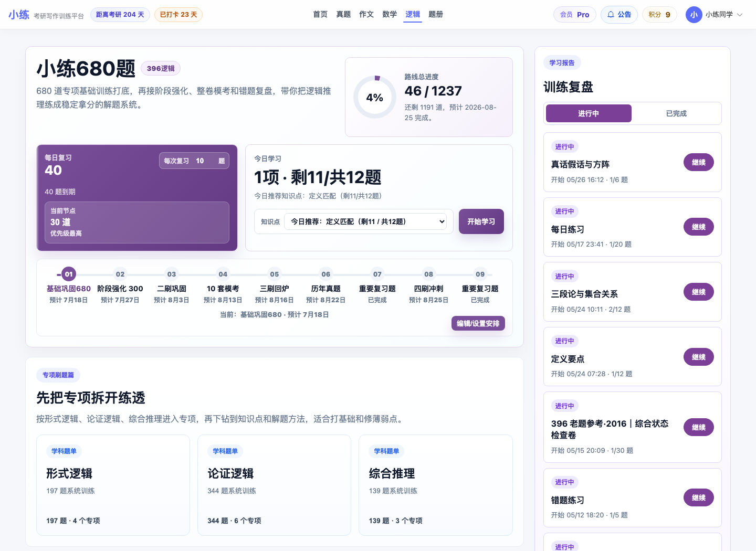
Task: Select timeline step 02 阶段强化 300
Action: 120,286
